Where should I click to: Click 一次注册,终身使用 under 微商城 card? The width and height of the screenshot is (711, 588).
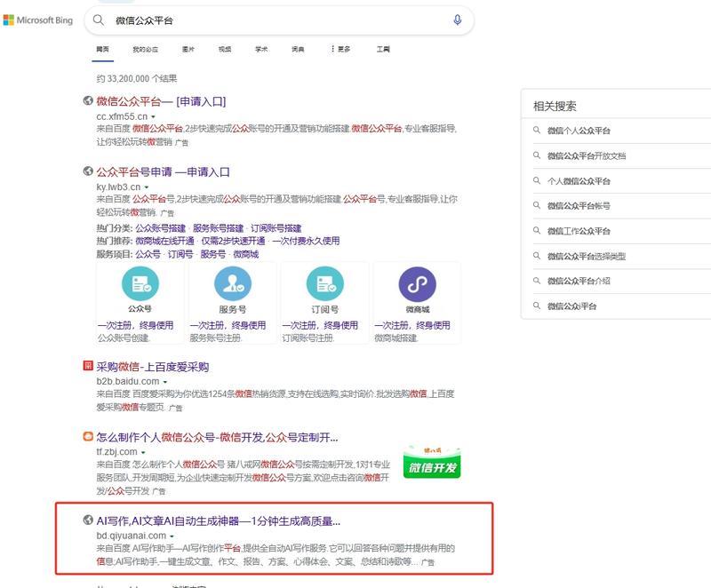click(412, 325)
